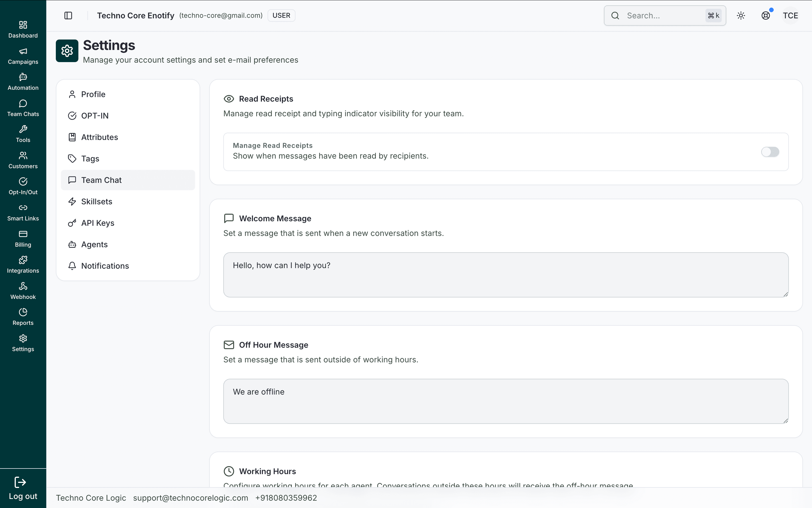Viewport: 812px width, 508px height.
Task: Collapse the sidebar panel toggle
Action: coord(68,16)
